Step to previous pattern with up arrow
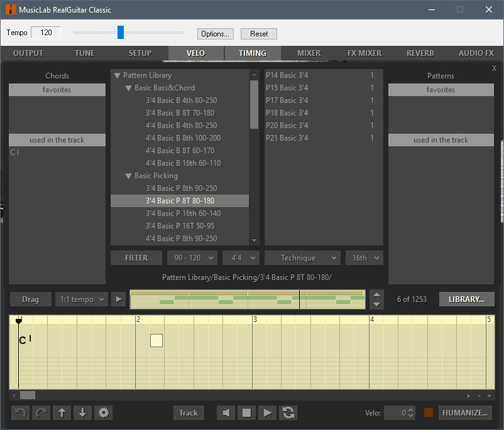 point(376,295)
